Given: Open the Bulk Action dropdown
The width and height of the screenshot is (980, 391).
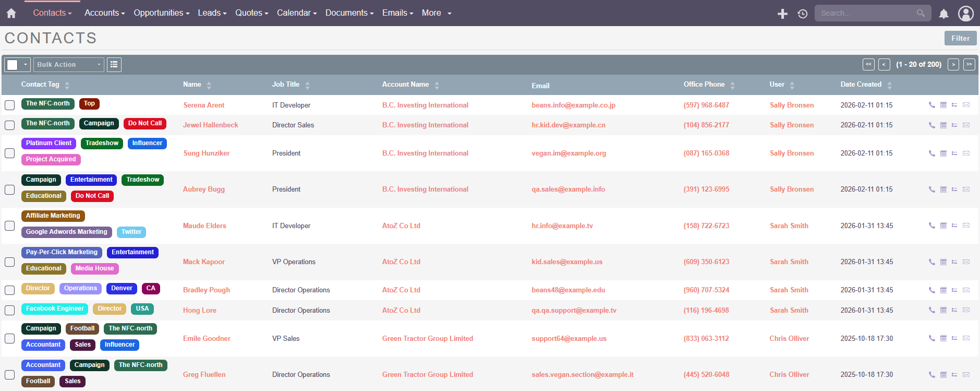Looking at the screenshot, I should click(x=69, y=65).
